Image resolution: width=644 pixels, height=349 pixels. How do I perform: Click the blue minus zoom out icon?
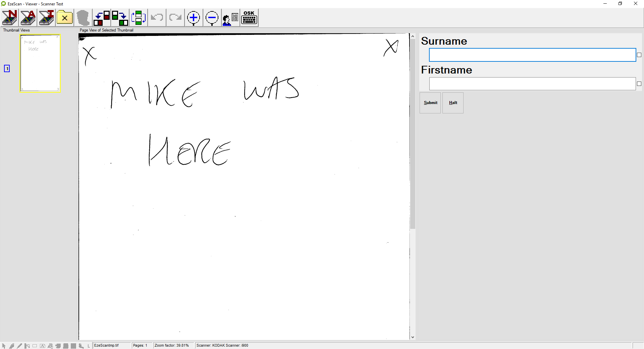[212, 18]
